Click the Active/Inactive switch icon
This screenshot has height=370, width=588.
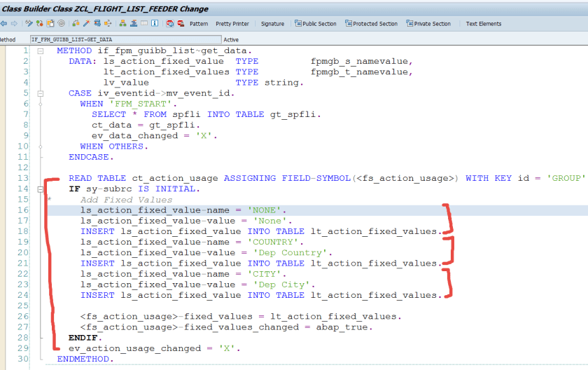[x=39, y=23]
